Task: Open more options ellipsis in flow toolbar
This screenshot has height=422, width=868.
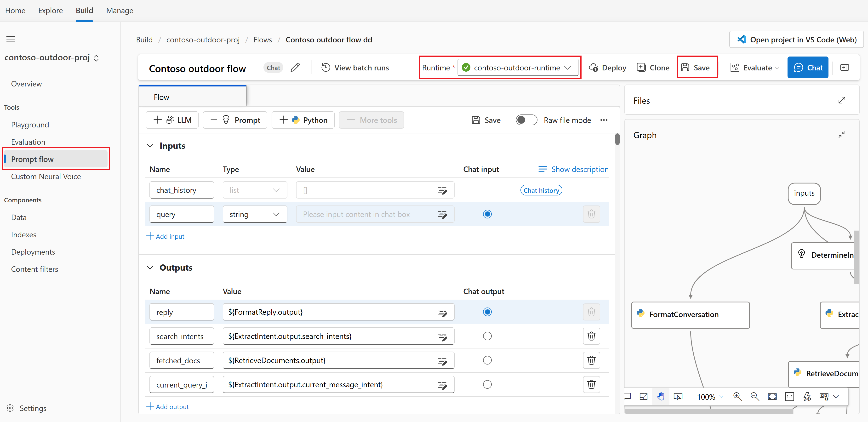Action: coord(604,120)
